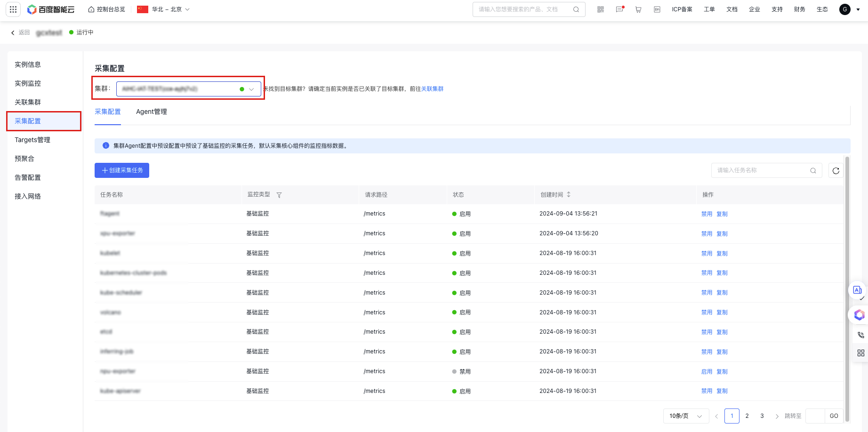Open the shopping cart icon
The width and height of the screenshot is (868, 432).
click(638, 9)
